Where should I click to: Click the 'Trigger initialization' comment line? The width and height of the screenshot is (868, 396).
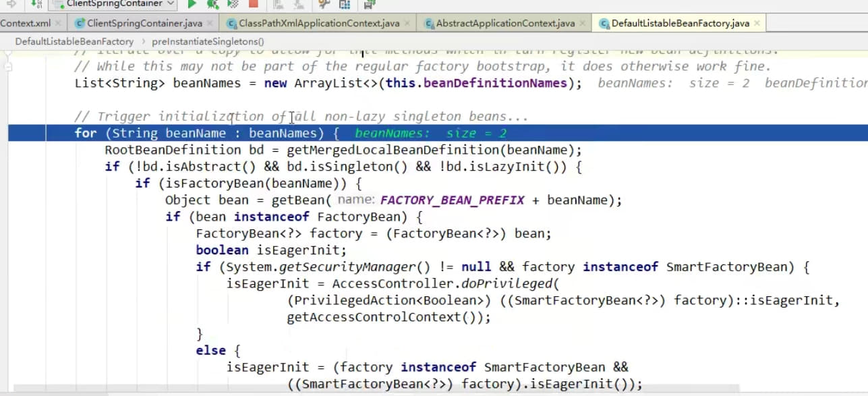click(x=301, y=117)
